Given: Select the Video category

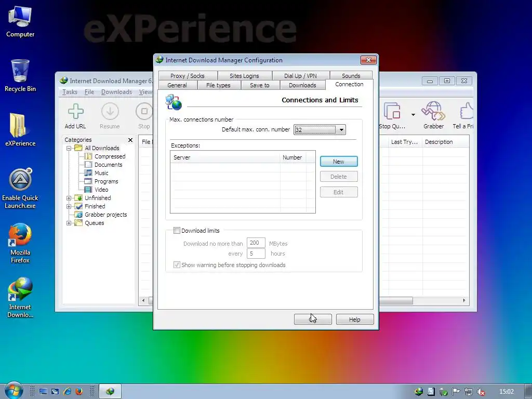Looking at the screenshot, I should [101, 190].
